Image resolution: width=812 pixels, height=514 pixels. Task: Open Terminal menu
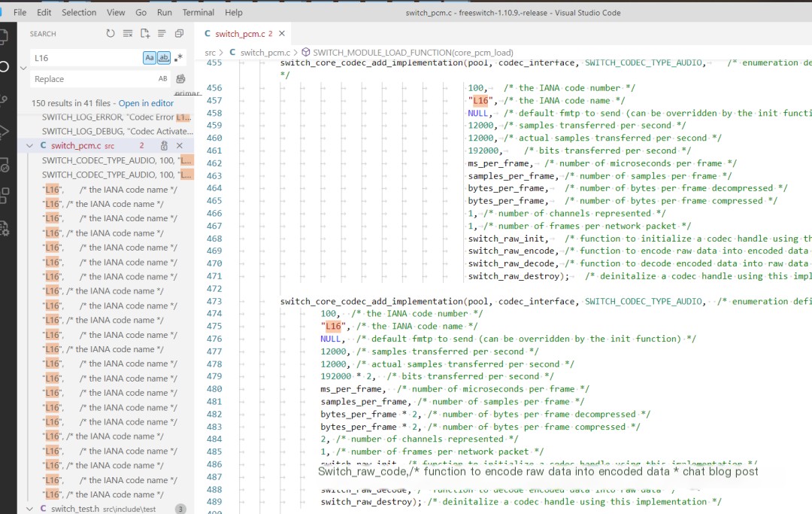point(198,13)
